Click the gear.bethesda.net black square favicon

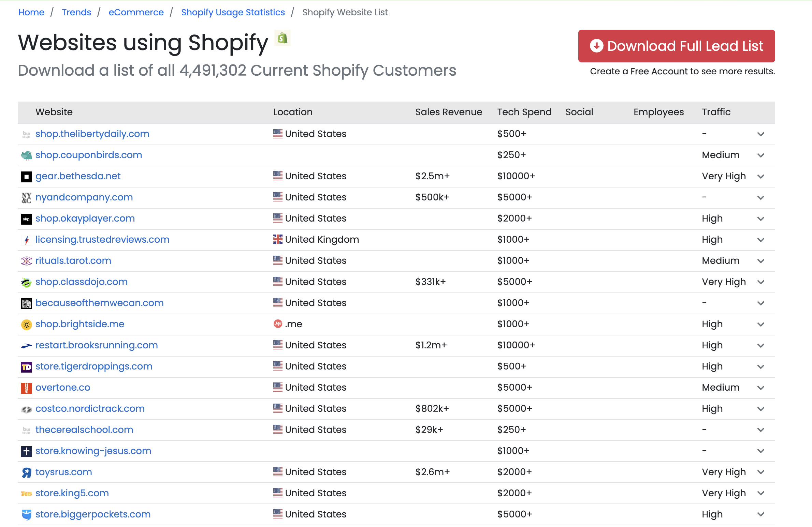click(26, 177)
